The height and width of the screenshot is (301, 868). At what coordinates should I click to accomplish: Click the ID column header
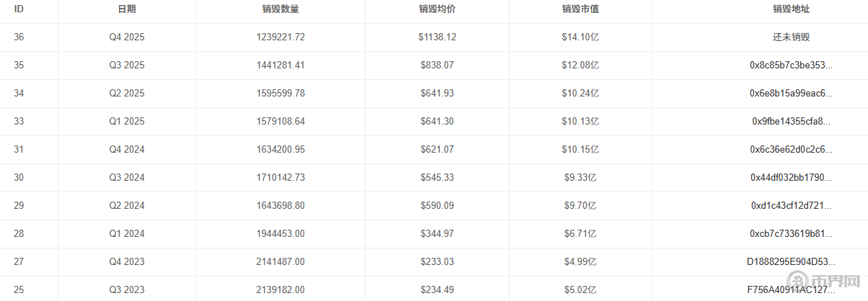(19, 9)
